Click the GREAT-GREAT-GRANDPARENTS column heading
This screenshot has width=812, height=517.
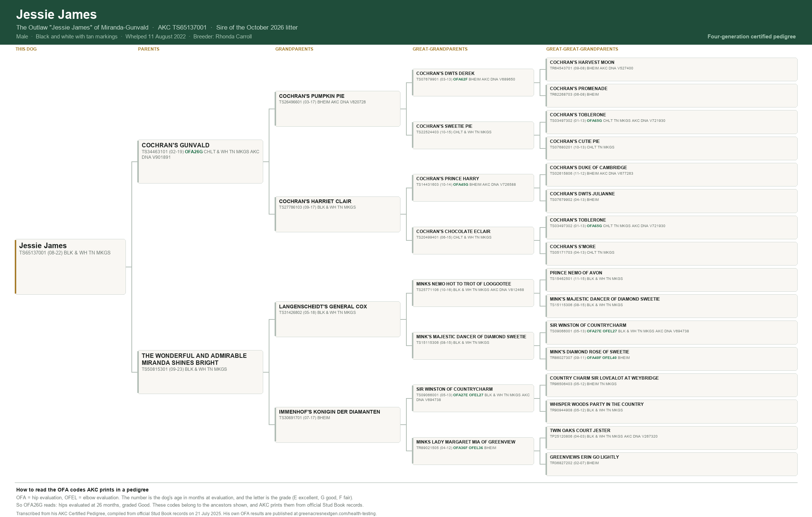[582, 49]
